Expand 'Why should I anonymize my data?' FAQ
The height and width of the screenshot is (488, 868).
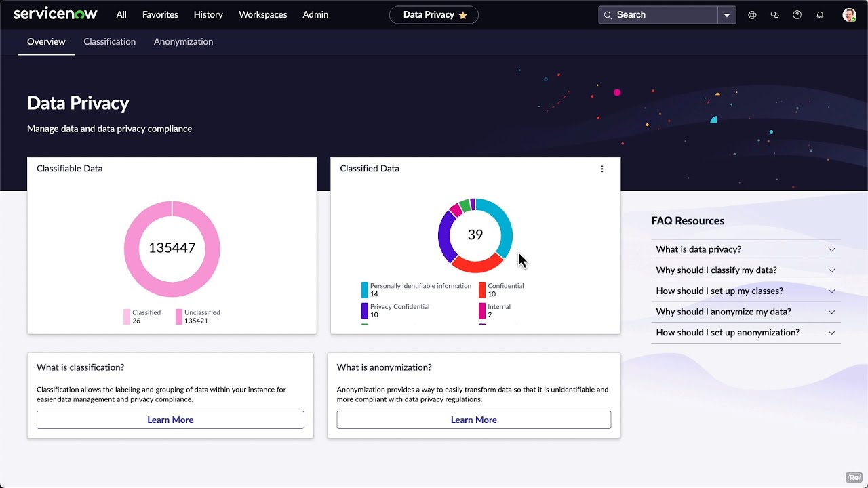click(746, 312)
